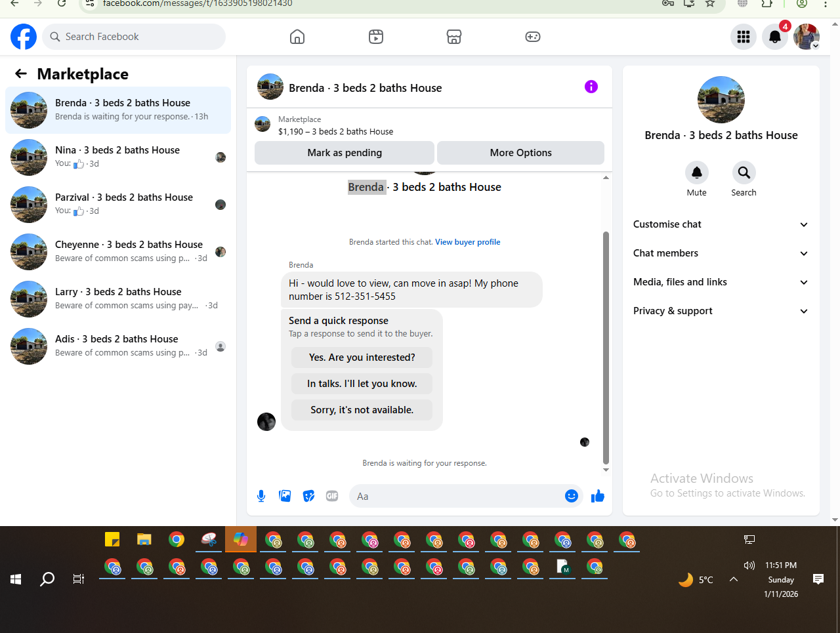Send quick response 'Yes. Are you interested?'
This screenshot has width=840, height=633.
pyautogui.click(x=362, y=357)
